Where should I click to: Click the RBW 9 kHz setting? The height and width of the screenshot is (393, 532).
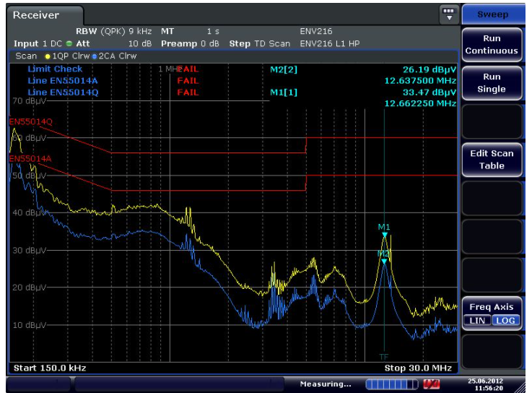click(x=113, y=31)
